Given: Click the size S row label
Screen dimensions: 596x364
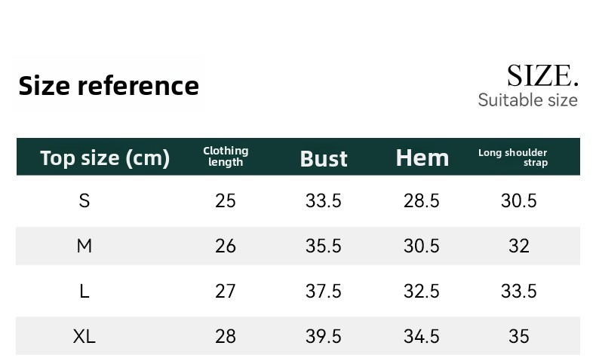Looking at the screenshot, I should (84, 200).
